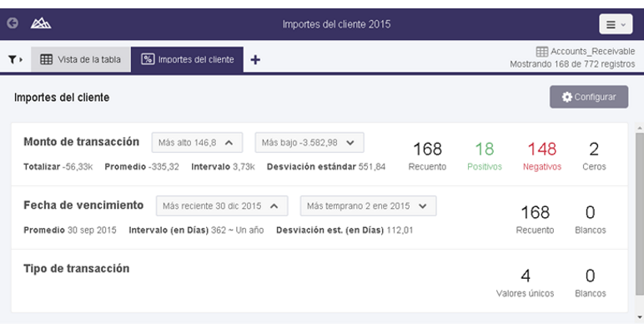Select the Importes del cliente tab
Screen dimensions: 644x324
point(188,59)
